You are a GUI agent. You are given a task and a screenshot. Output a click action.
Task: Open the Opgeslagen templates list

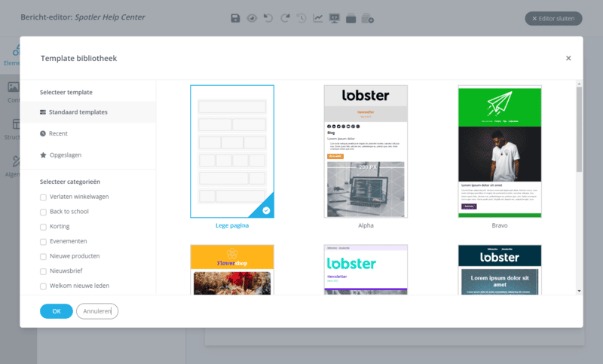coord(65,155)
